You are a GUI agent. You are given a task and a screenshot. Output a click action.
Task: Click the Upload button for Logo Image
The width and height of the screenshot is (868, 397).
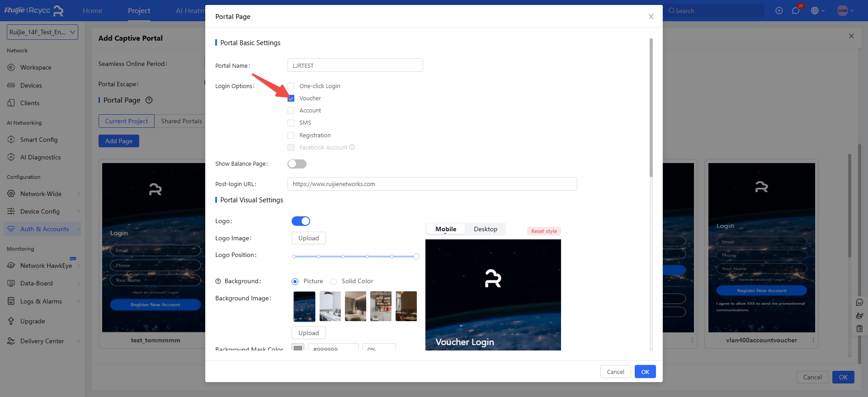tap(308, 238)
